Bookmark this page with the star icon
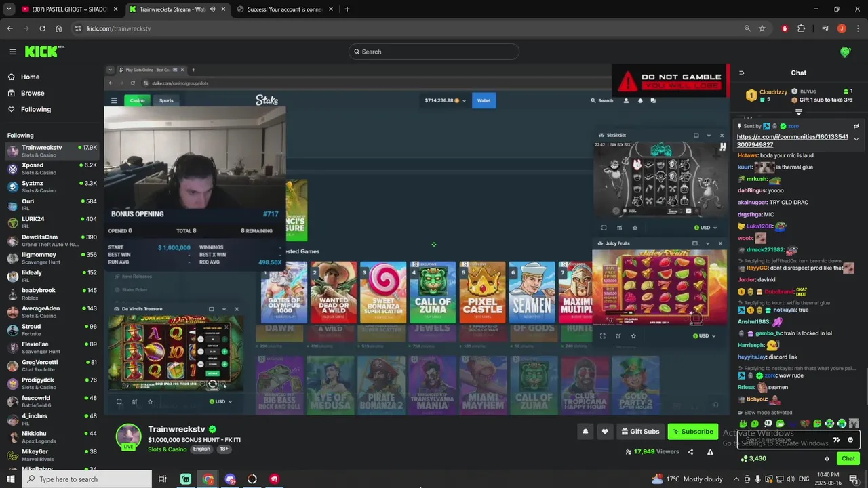This screenshot has width=868, height=488. click(762, 28)
